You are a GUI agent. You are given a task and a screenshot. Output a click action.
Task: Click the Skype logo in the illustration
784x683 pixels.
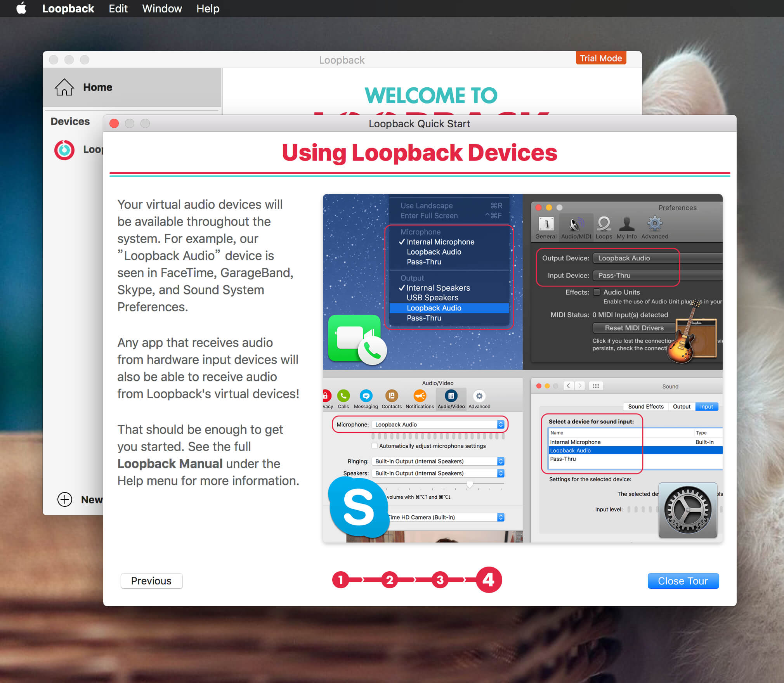(358, 507)
